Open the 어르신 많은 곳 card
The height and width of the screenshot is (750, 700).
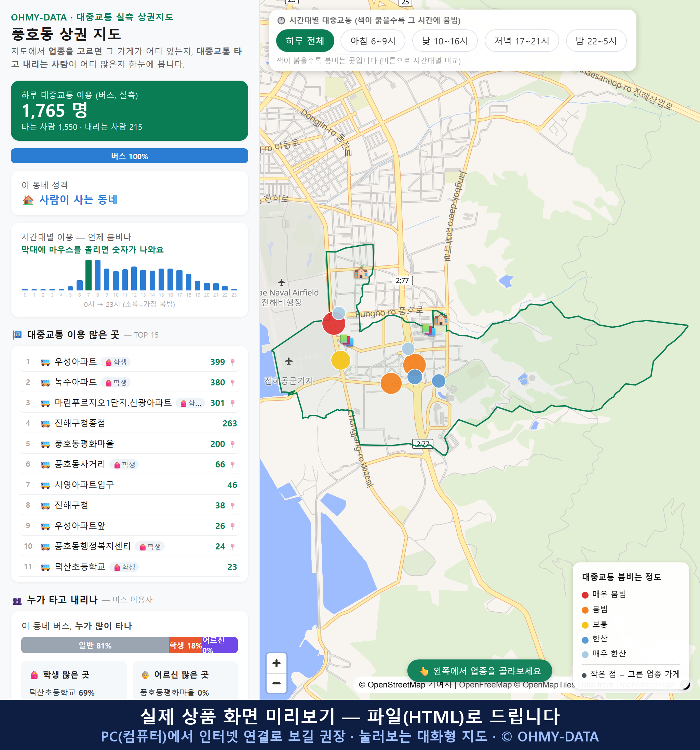(x=185, y=680)
